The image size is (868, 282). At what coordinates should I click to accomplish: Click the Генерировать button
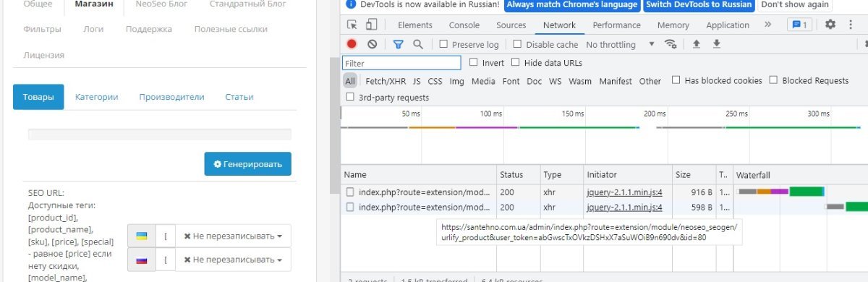pos(247,164)
